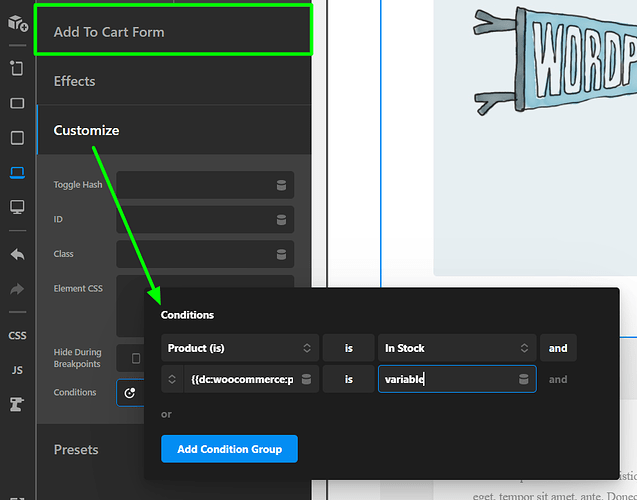
Task: Open the 'is' operator on first condition row
Action: pyautogui.click(x=349, y=348)
